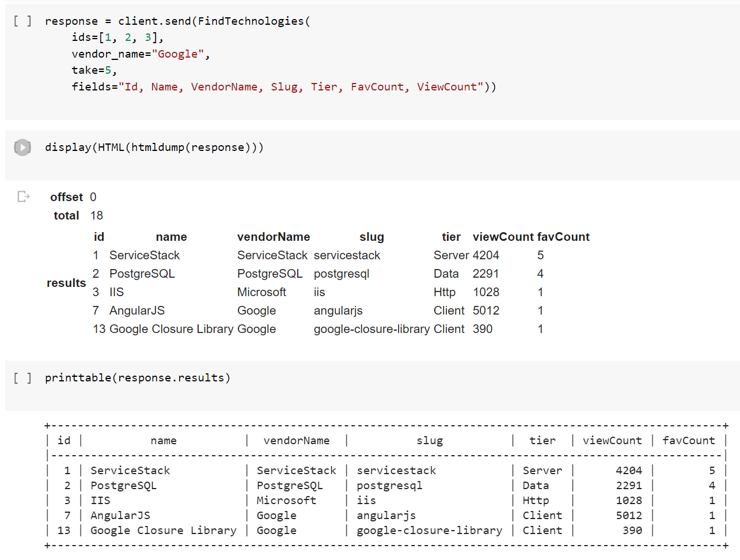Click the ServiceStack name cell in the HTML table
Image resolution: width=740 pixels, height=560 pixels.
tap(145, 255)
